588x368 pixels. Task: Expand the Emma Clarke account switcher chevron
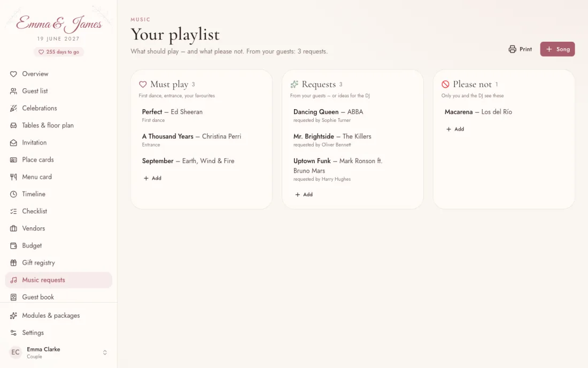(105, 352)
